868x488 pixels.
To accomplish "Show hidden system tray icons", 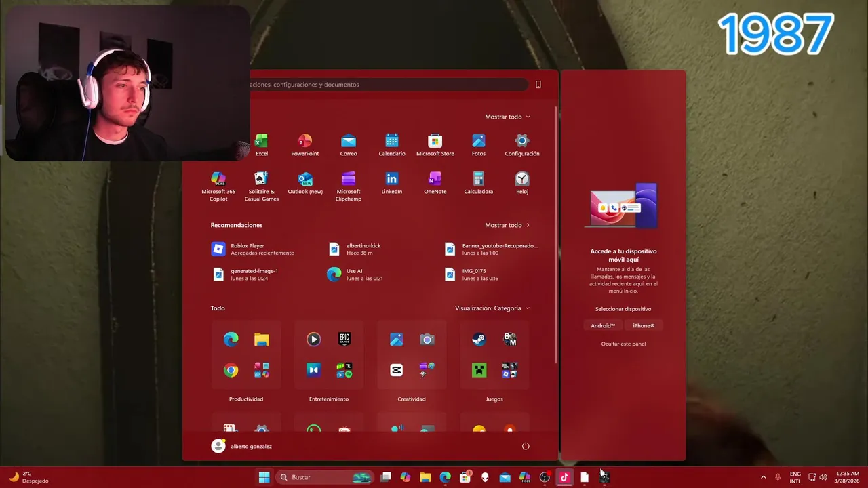I will [x=763, y=477].
